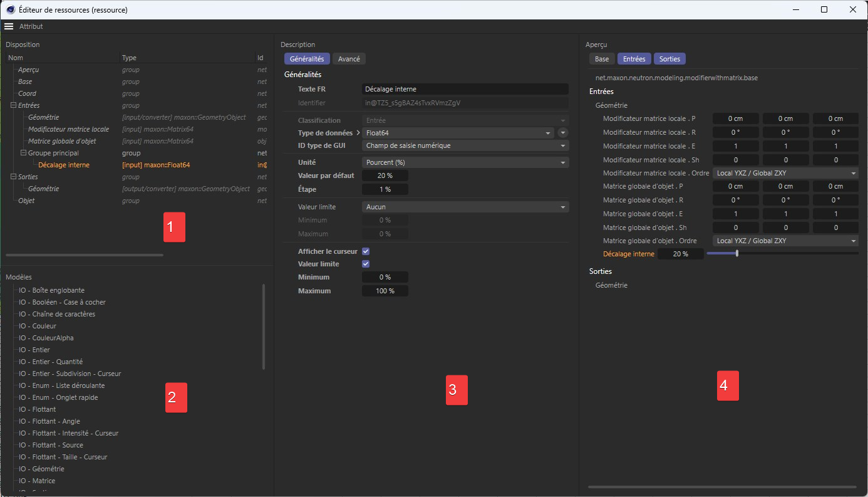Open the Valeur limite dropdown set to Aucun

click(x=465, y=207)
